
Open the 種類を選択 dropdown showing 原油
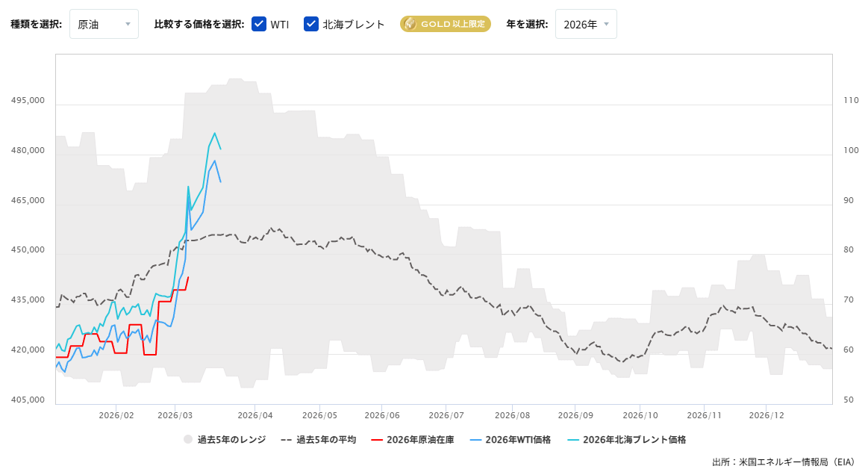click(x=104, y=23)
